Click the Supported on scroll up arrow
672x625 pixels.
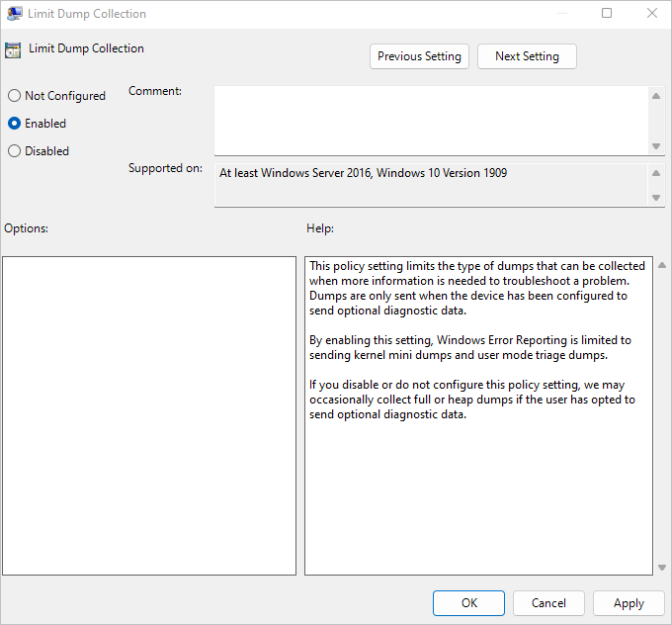(656, 173)
